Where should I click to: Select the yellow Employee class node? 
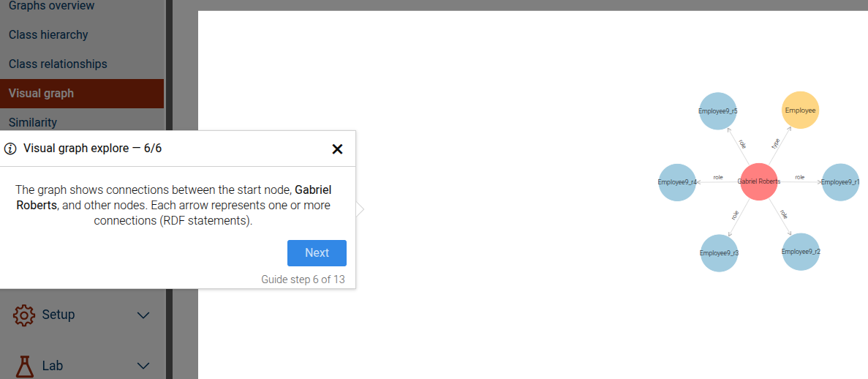click(801, 110)
